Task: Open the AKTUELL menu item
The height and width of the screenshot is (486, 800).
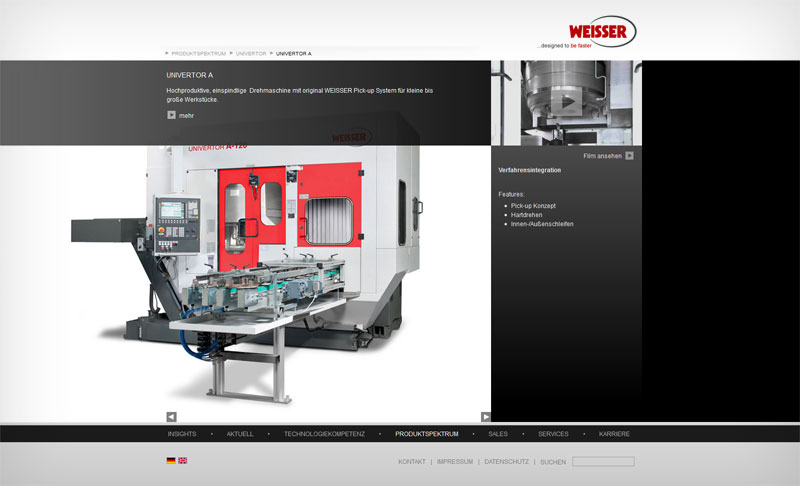Action: (x=240, y=434)
